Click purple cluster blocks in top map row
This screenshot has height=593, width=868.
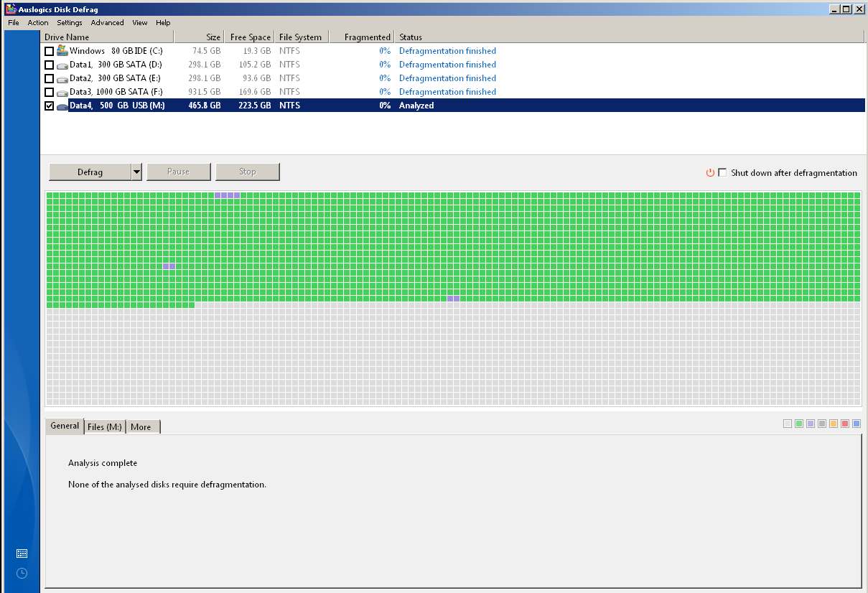point(227,195)
